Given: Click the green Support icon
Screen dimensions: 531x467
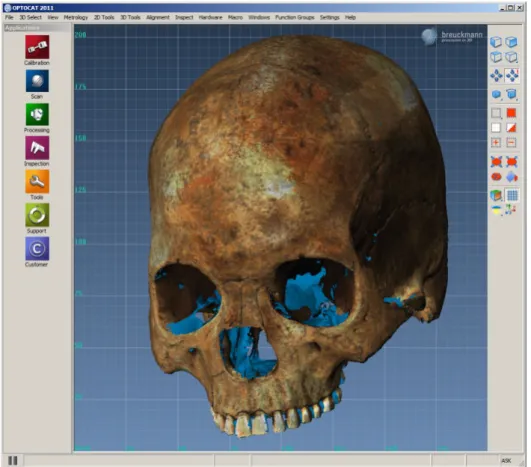Looking at the screenshot, I should tap(37, 215).
